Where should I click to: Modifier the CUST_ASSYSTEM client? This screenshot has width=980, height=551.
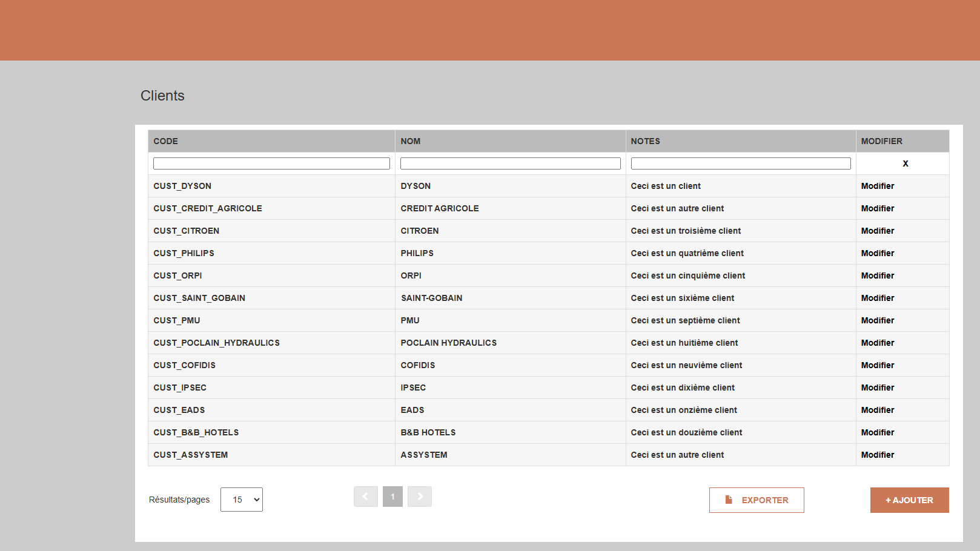coord(878,455)
